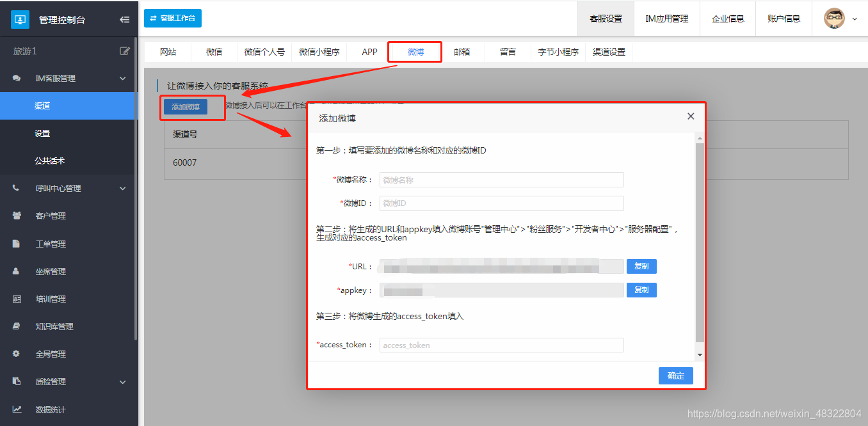Open the 设置 sidebar item
This screenshot has height=426, width=868.
click(68, 133)
